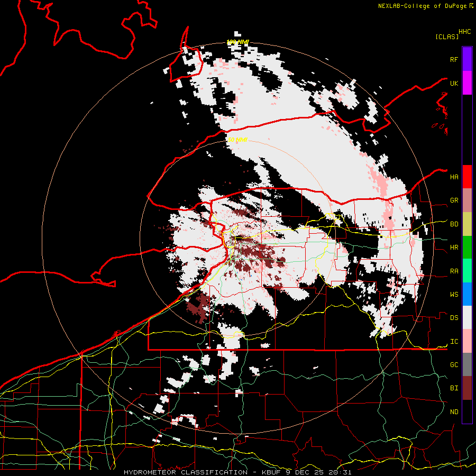
Task: Click the HA legend label
Action: click(454, 177)
